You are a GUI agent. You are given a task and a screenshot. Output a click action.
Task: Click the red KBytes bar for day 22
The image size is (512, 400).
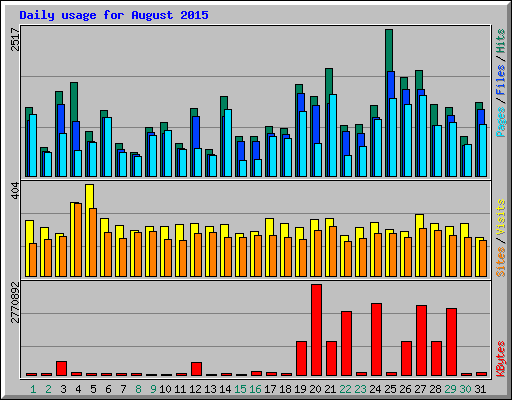tap(346, 343)
